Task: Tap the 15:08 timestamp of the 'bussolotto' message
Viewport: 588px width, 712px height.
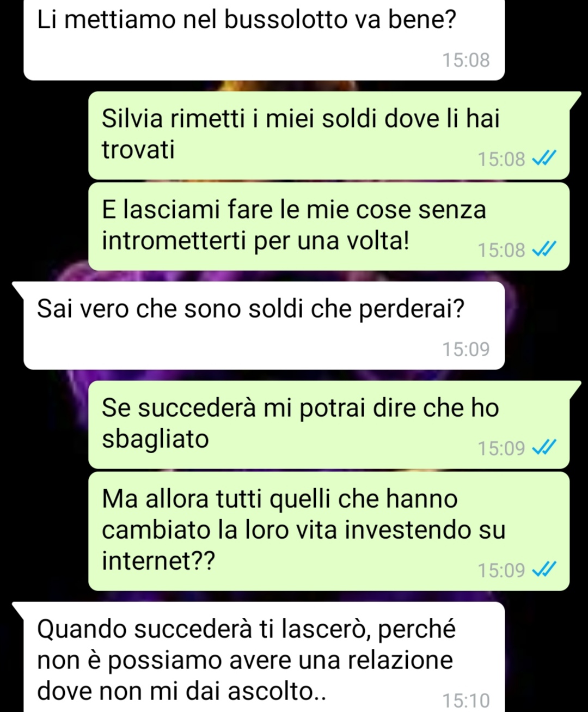Action: coord(466,60)
